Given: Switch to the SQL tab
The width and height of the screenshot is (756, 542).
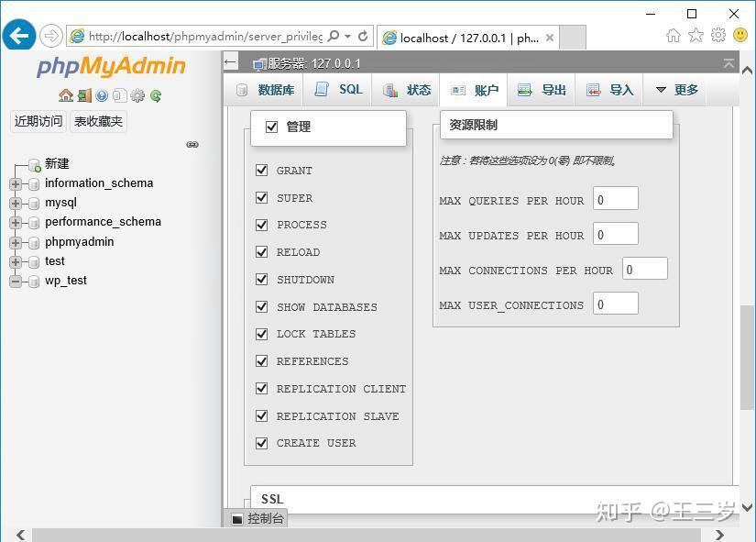Looking at the screenshot, I should pyautogui.click(x=338, y=90).
